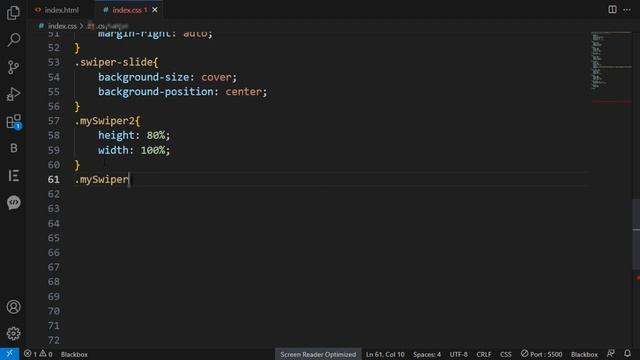Viewport: 640px width, 360px height.
Task: Click Port : 5500 live server item
Action: 541,354
